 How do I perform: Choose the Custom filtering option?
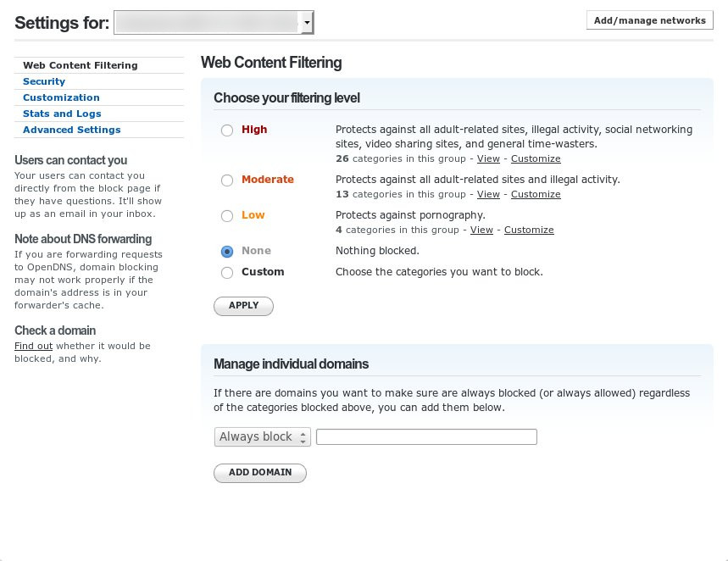pos(227,272)
